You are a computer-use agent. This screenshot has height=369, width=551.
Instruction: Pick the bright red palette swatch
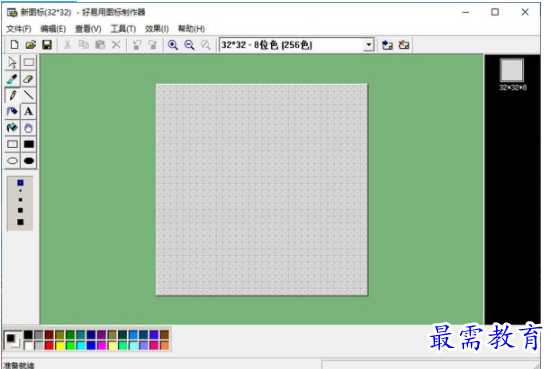tap(49, 345)
